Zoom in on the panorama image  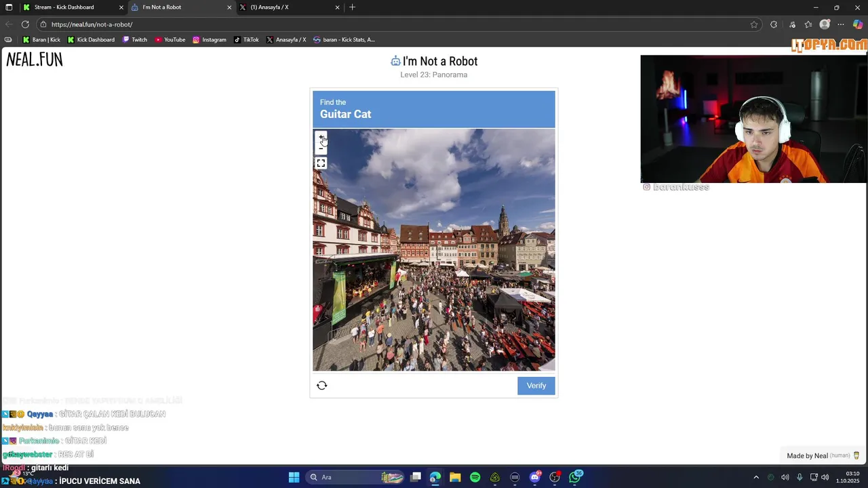[x=321, y=138]
